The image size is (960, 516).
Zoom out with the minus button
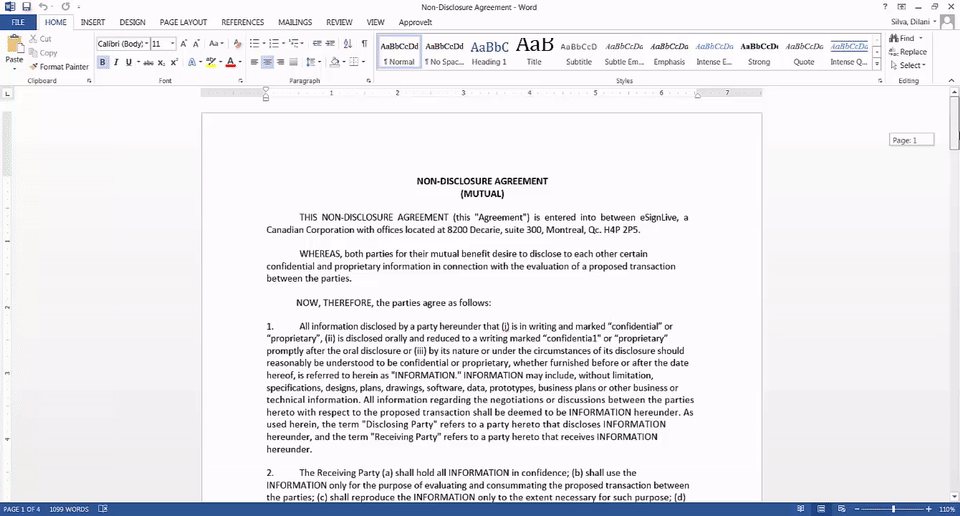click(x=857, y=509)
